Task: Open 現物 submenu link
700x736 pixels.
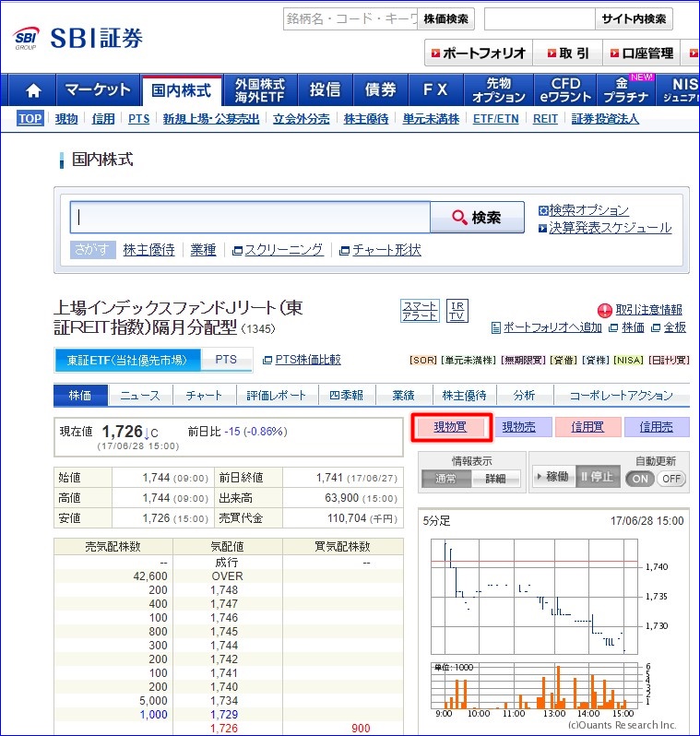Action: 66,119
